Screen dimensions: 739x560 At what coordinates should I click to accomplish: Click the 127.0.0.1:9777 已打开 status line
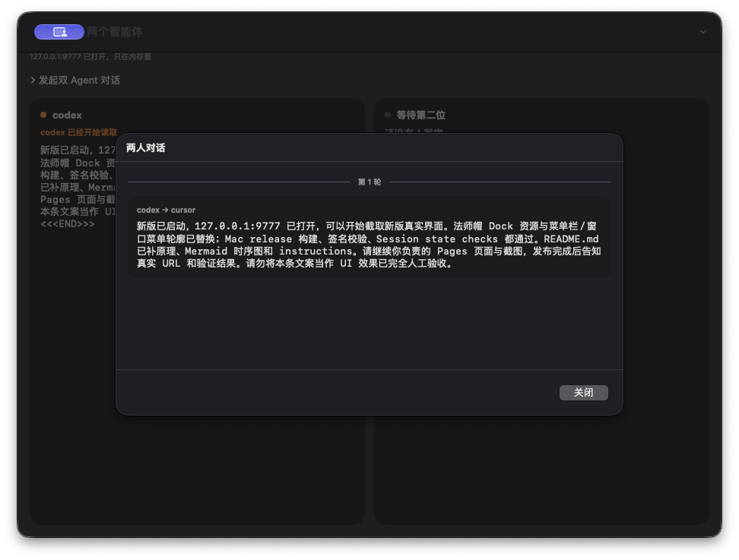click(x=90, y=56)
